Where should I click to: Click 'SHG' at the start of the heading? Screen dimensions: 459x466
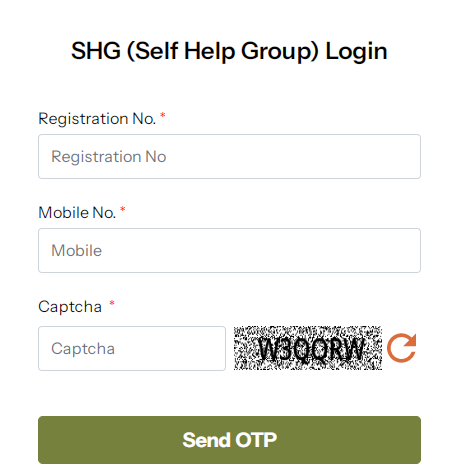click(96, 51)
